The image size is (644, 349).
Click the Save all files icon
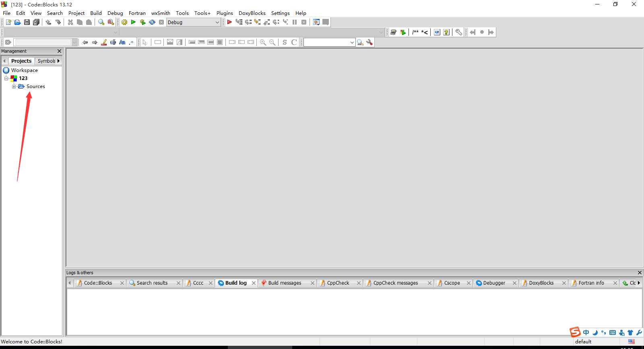36,22
